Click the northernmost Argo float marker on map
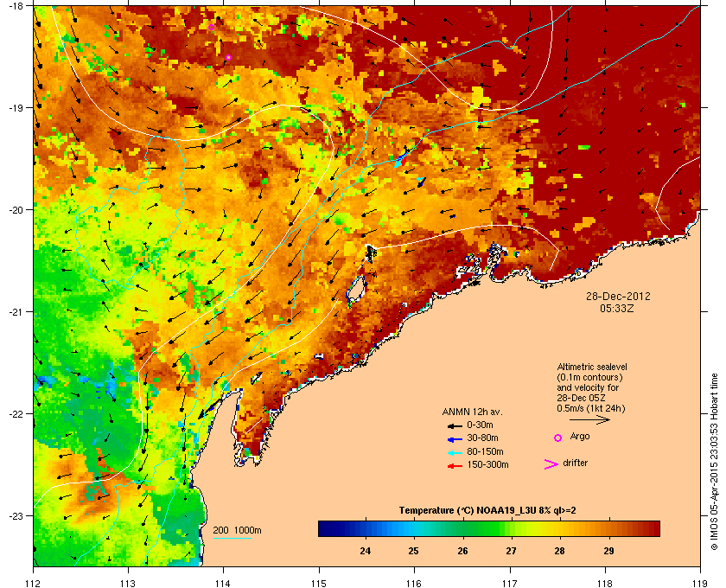Viewport: 726px width, 588px height. click(211, 28)
